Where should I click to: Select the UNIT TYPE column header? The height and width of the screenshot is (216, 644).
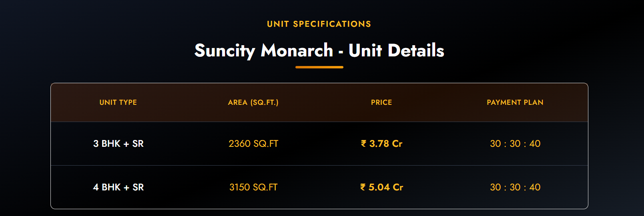pyautogui.click(x=118, y=102)
